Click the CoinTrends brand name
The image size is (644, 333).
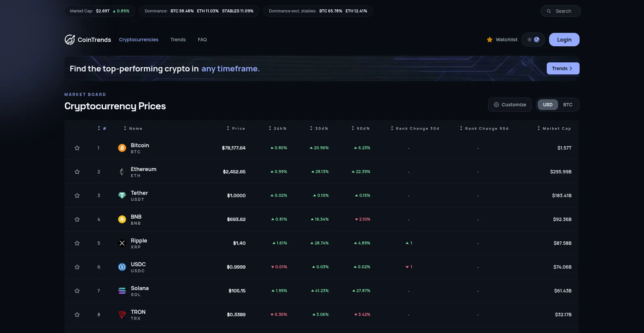coord(94,40)
